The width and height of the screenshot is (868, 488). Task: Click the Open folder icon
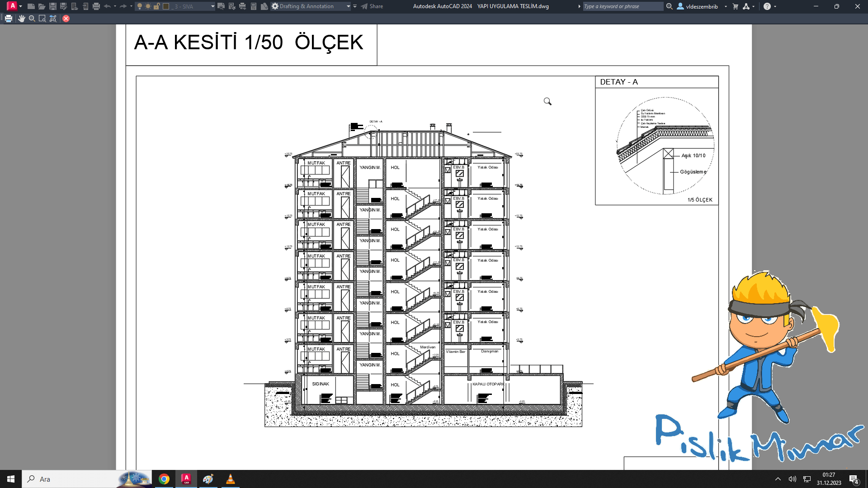(x=42, y=6)
